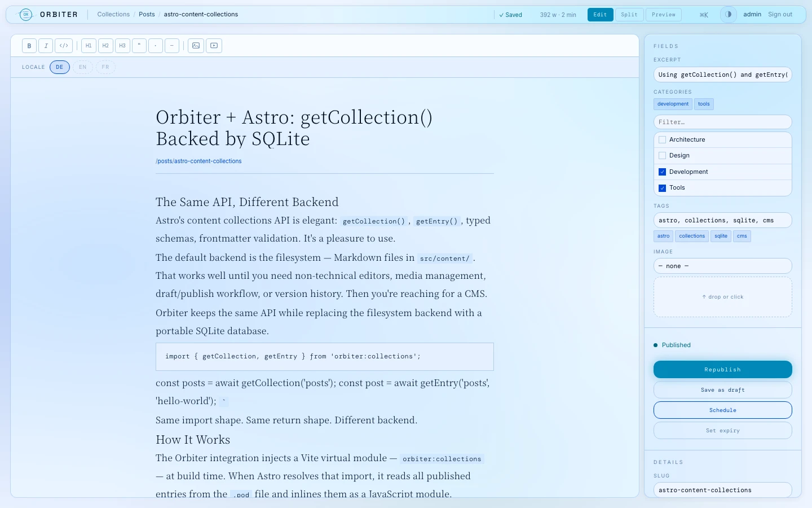Switch to the FR locale
This screenshot has height=508, width=812.
(x=105, y=67)
